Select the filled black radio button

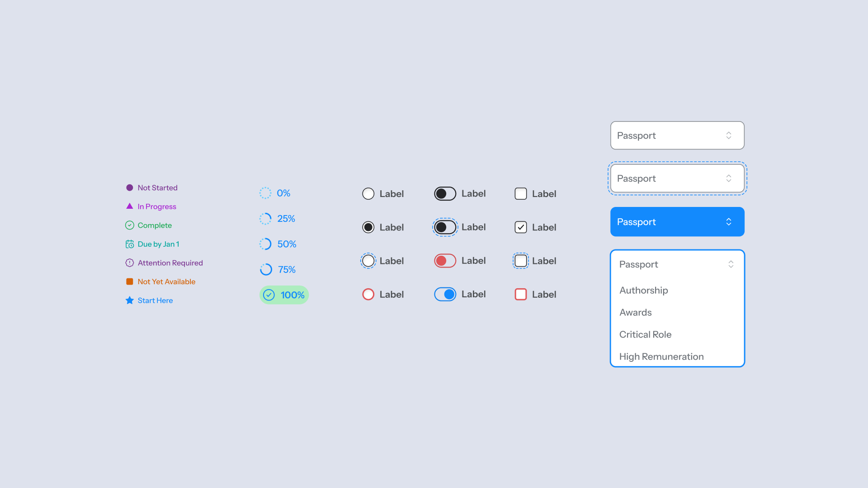(368, 227)
